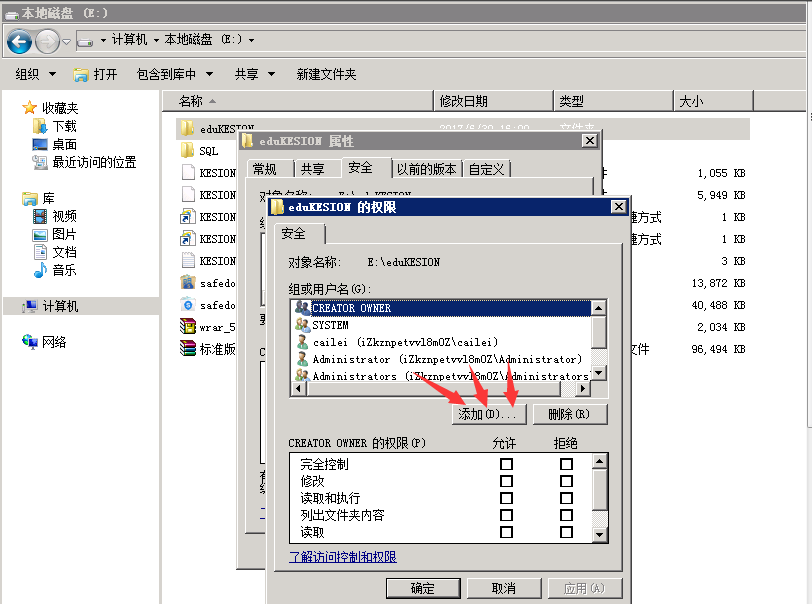The image size is (812, 604).
Task: Select the eduKESION folder icon
Action: pos(187,128)
